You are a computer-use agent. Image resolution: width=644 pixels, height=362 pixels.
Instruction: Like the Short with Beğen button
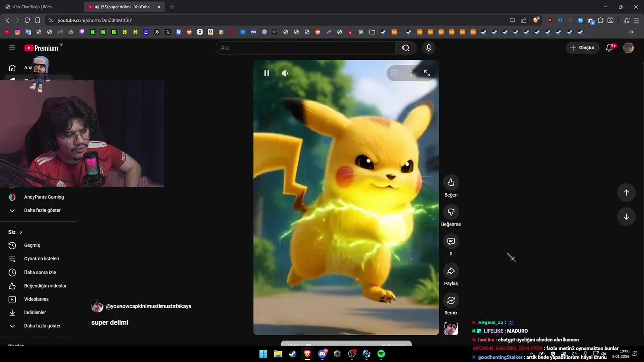pos(451,183)
